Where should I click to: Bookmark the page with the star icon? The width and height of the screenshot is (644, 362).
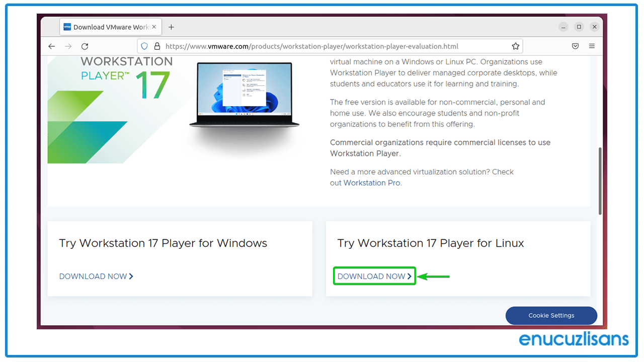coord(516,46)
